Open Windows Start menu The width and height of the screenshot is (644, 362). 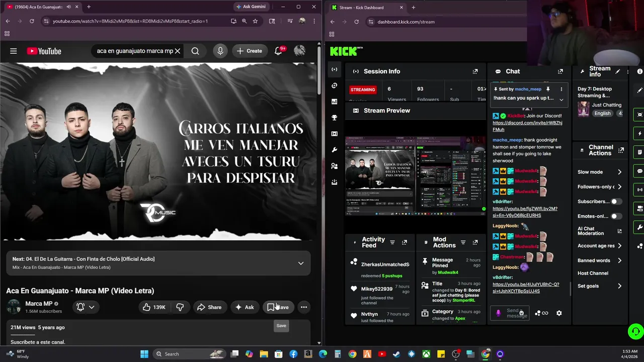coord(144,354)
